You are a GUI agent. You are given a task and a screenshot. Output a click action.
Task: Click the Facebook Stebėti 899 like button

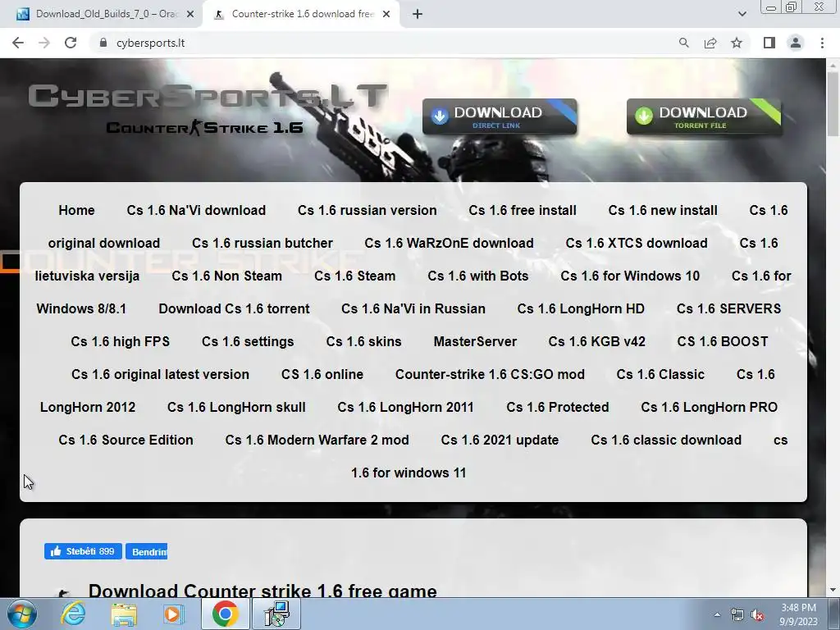(x=83, y=551)
